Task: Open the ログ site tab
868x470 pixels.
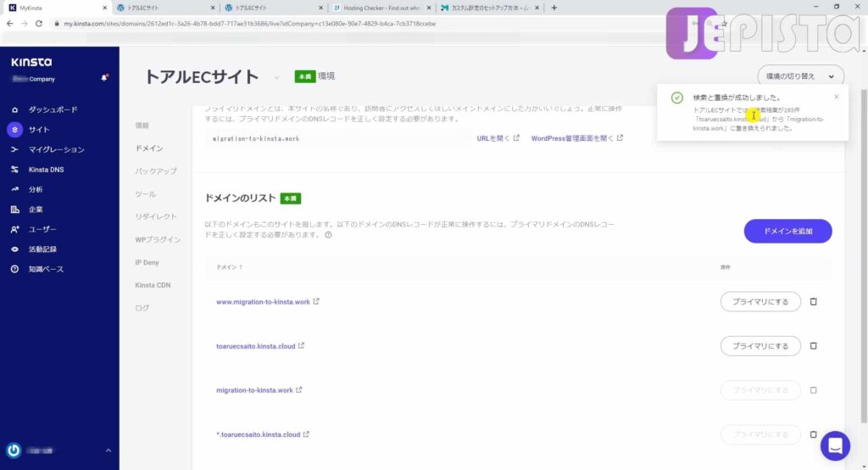Action: [x=142, y=308]
